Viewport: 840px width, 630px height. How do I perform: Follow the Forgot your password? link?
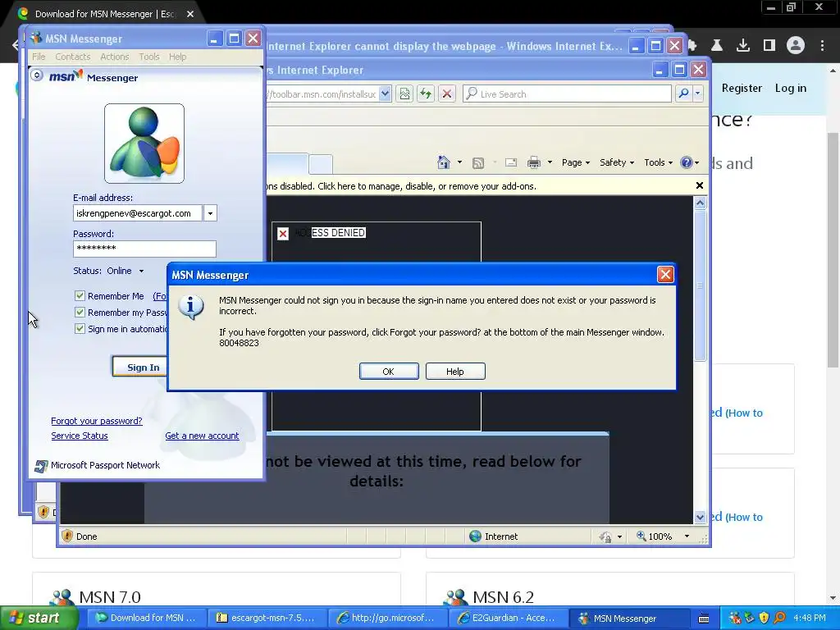pyautogui.click(x=97, y=421)
